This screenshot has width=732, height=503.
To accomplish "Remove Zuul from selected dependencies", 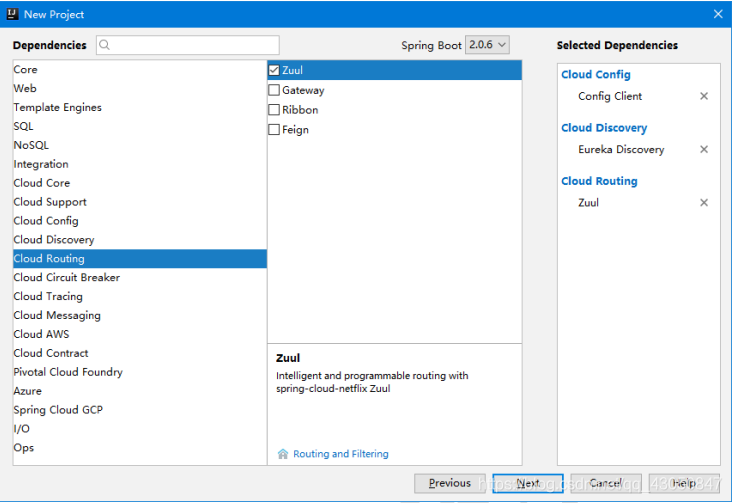I will click(704, 203).
